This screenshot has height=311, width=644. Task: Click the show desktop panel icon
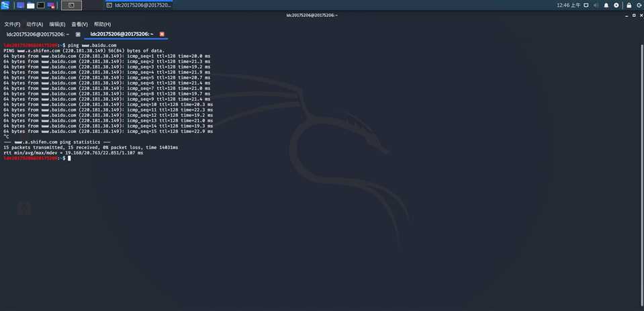pyautogui.click(x=21, y=5)
